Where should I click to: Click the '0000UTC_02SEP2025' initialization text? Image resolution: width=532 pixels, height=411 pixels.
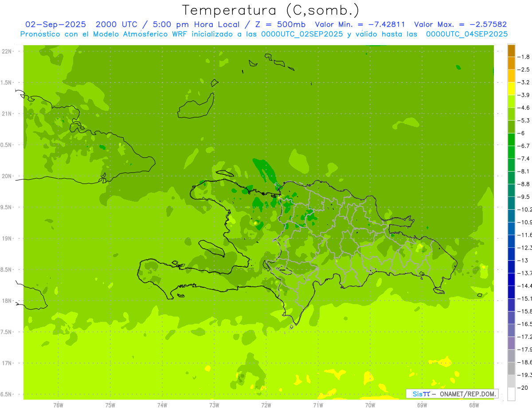(302, 34)
